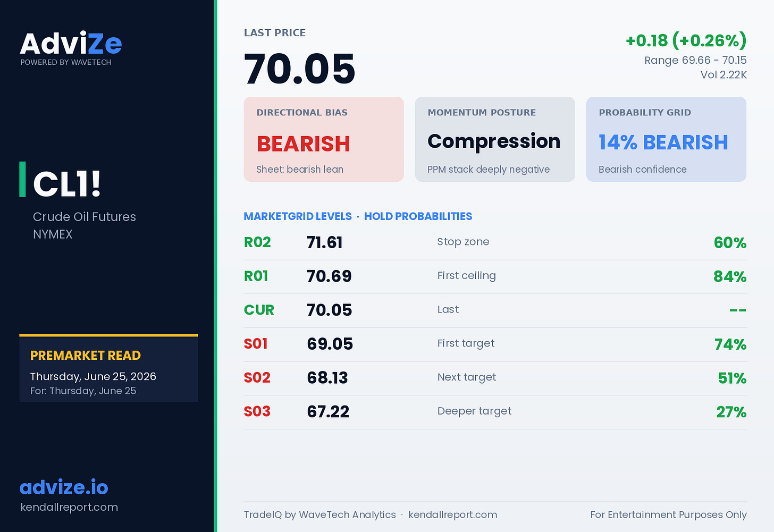The image size is (774, 532).
Task: Click the "HOLD PROBABILITIES" heading
Action: click(x=418, y=216)
